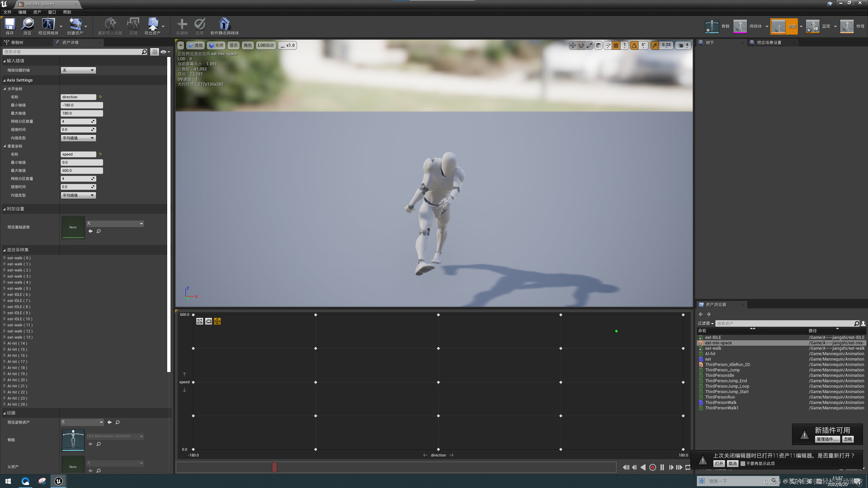This screenshot has height=488, width=868.
Task: Open the 物理 (Physics) editor mode icon
Action: point(847,26)
